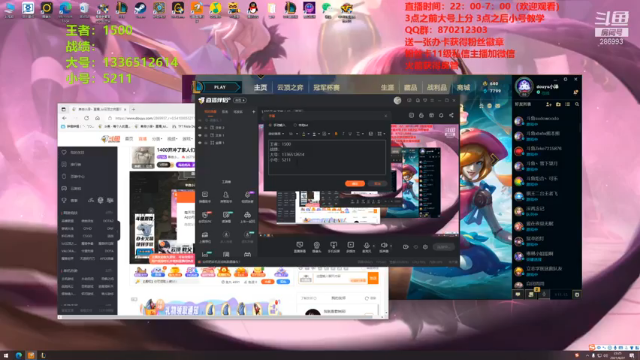
Task: Open the font size dropdown in text dialog
Action: [x=293, y=134]
